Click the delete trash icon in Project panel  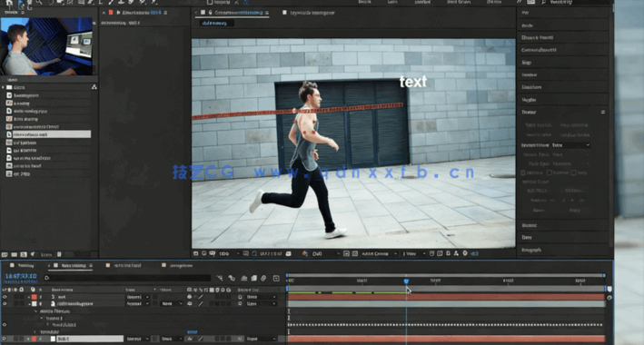[59, 254]
